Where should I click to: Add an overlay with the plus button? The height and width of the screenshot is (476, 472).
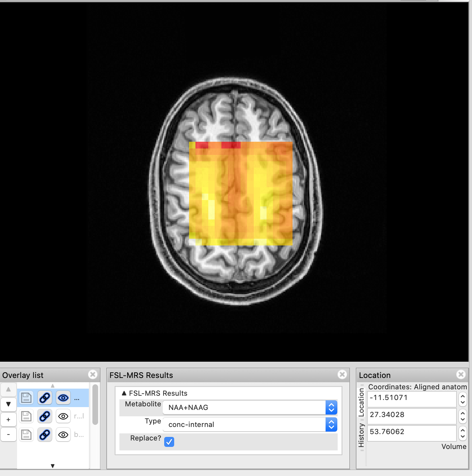(9, 420)
